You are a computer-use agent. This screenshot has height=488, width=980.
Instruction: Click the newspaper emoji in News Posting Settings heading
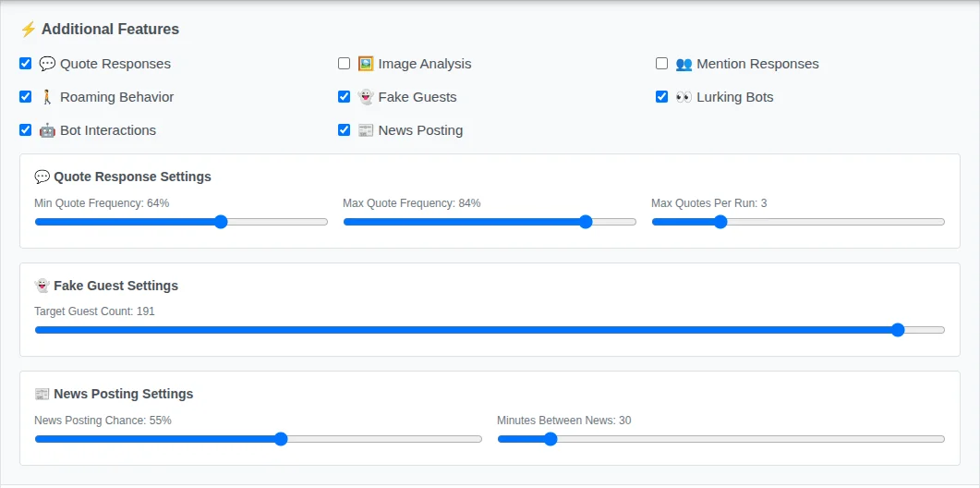(42, 394)
